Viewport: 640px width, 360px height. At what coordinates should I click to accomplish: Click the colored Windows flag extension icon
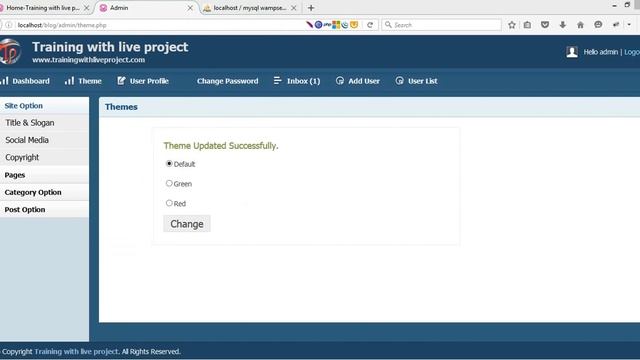pyautogui.click(x=336, y=25)
